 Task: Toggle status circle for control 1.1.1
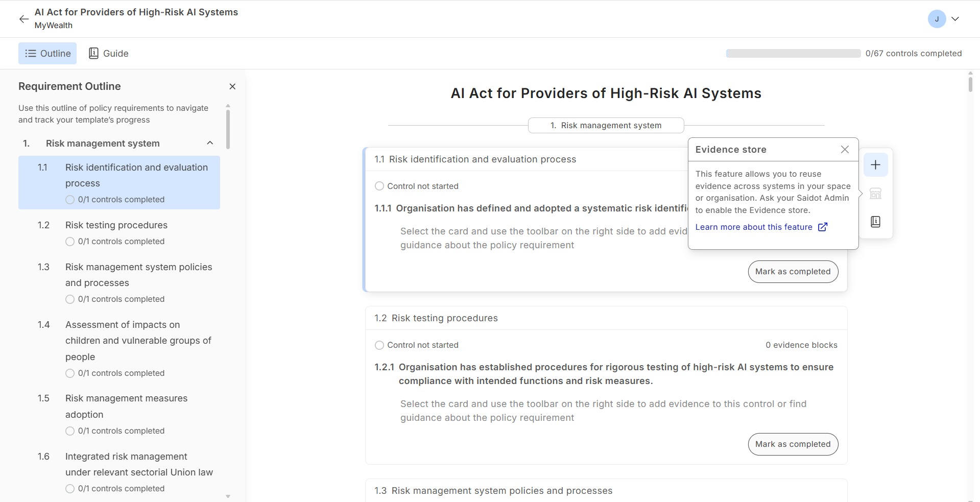pyautogui.click(x=379, y=186)
